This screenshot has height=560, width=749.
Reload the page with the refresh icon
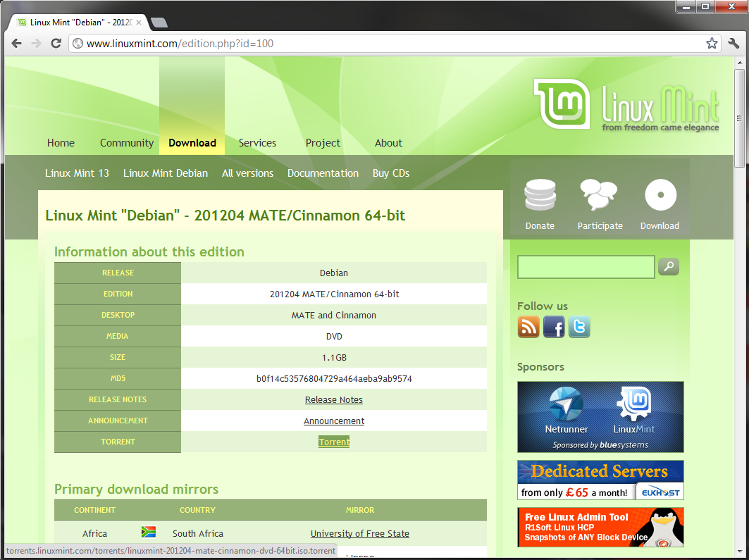[x=56, y=44]
